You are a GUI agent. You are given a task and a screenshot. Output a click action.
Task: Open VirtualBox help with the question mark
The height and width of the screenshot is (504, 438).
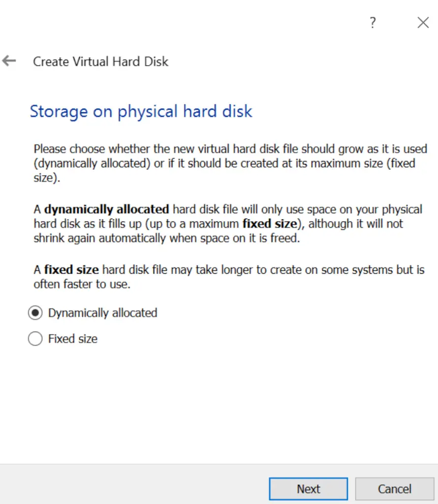point(373,23)
